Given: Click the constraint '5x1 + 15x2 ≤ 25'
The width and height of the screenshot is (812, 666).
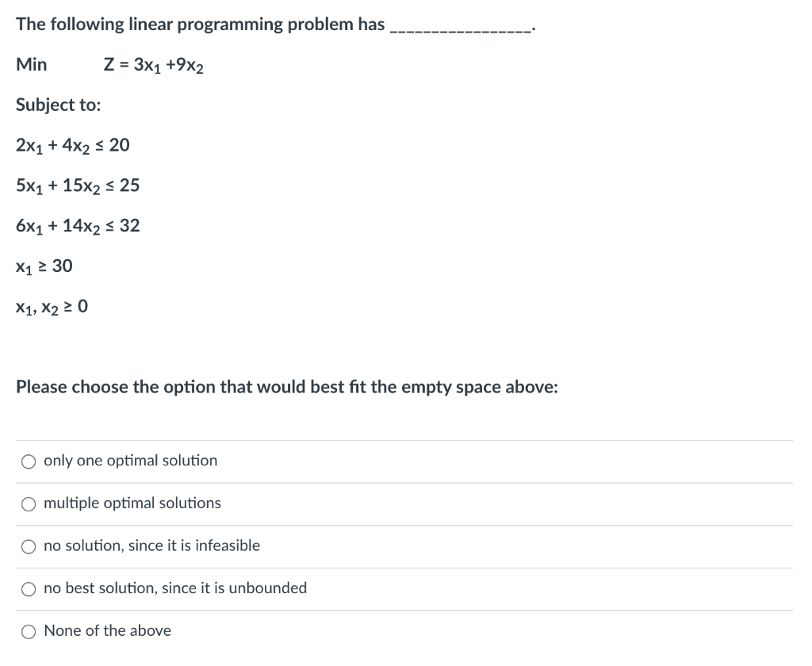Looking at the screenshot, I should 77,185.
